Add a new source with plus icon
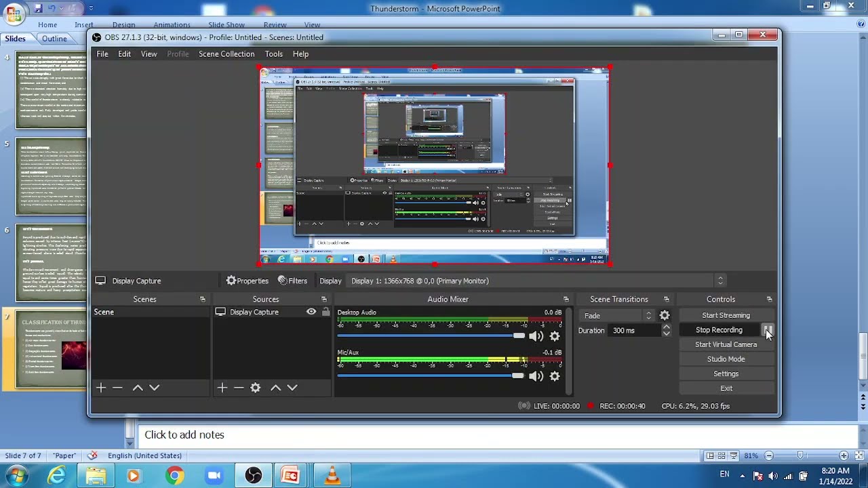868x488 pixels. [x=222, y=388]
